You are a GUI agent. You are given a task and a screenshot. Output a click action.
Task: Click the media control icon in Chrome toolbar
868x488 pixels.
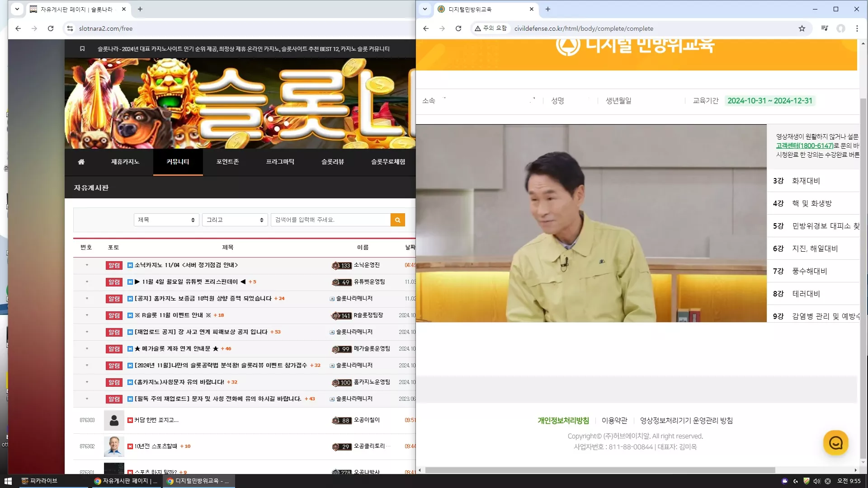[x=825, y=28]
